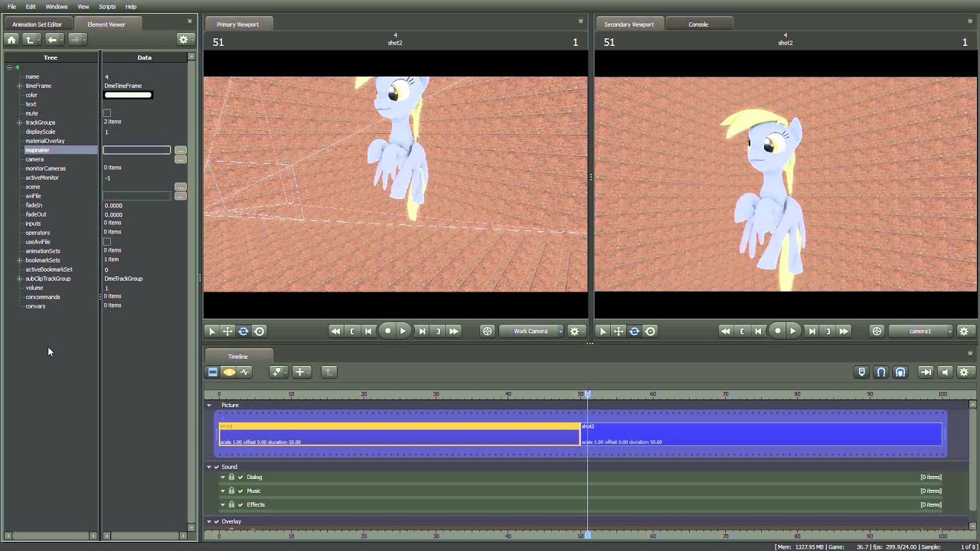The height and width of the screenshot is (551, 980).
Task: Open the camera1 dropdown in Secondary Viewport
Action: [921, 331]
